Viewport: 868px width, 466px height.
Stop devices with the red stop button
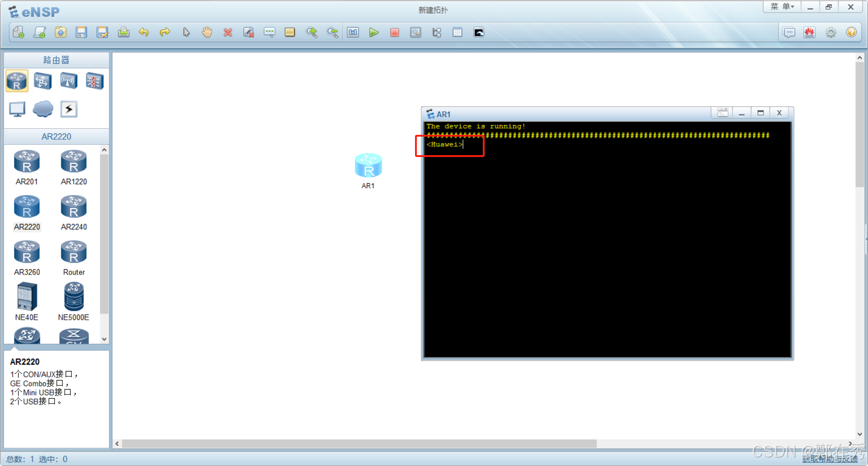coord(395,33)
